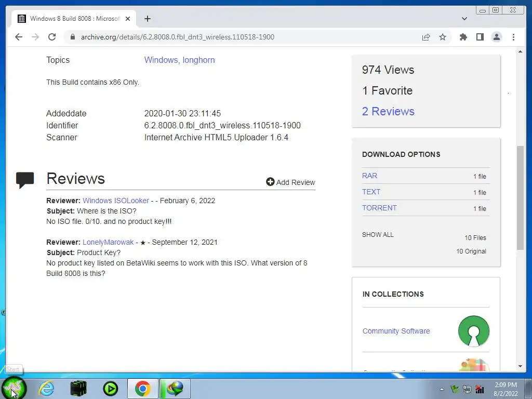Launch Internet Explorer from taskbar
This screenshot has height=399, width=532.
pyautogui.click(x=46, y=389)
